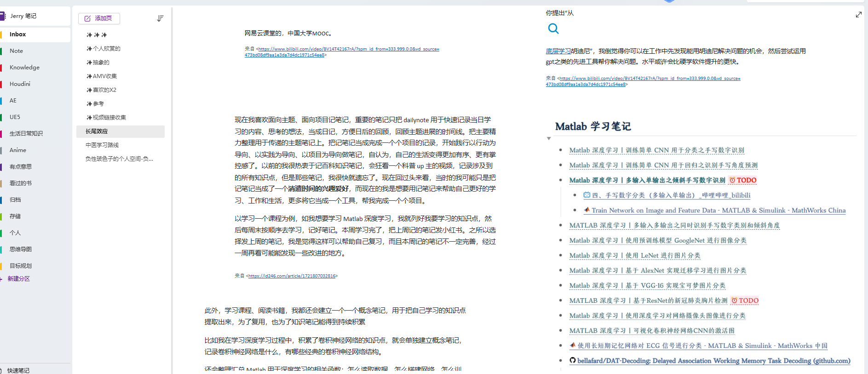The height and width of the screenshot is (374, 868).
Task: Open the ✨AMV收集 page
Action: 102,76
